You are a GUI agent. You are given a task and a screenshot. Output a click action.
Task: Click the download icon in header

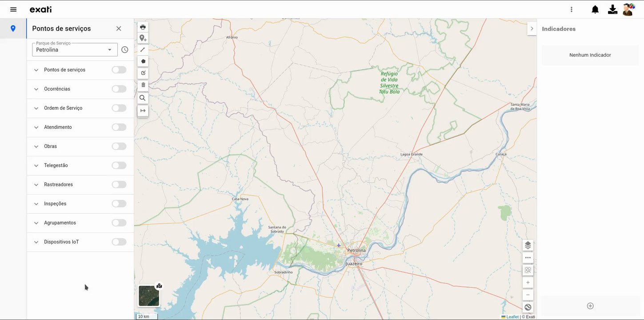point(612,9)
